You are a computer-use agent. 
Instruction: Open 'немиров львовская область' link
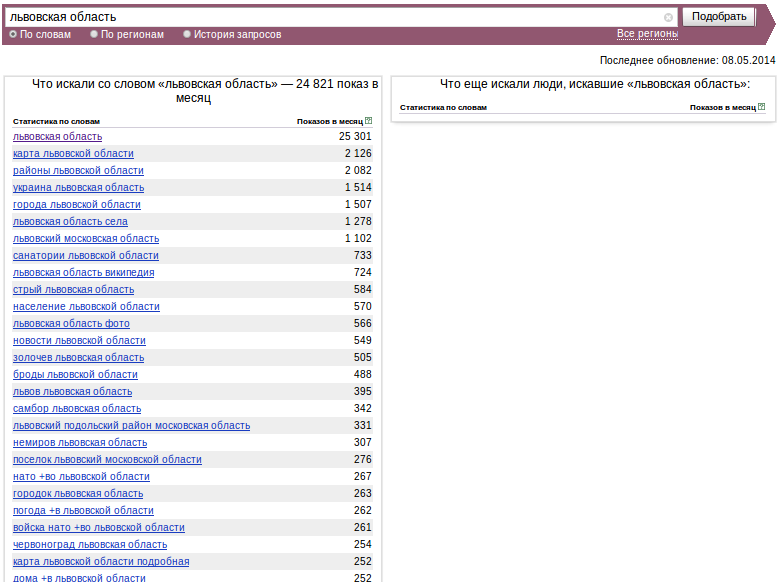(80, 442)
